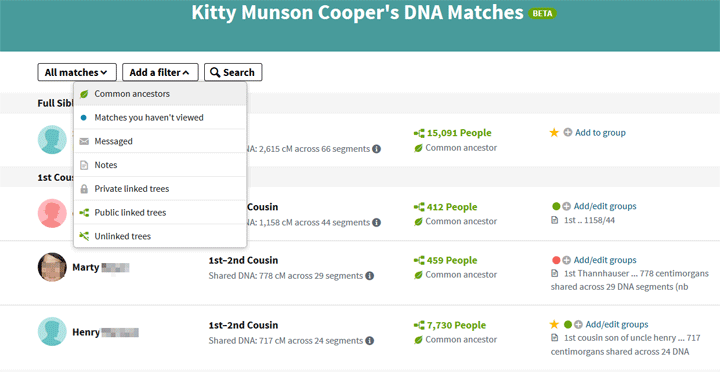Collapse the Add a filter dropdown
Image resolution: width=720 pixels, height=372 pixels.
(160, 73)
